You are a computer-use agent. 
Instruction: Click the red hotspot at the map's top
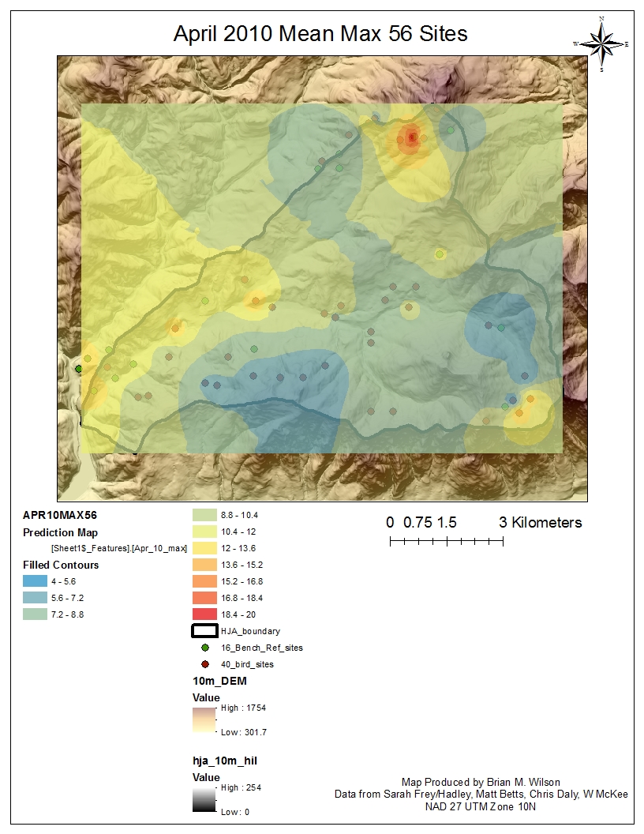412,137
